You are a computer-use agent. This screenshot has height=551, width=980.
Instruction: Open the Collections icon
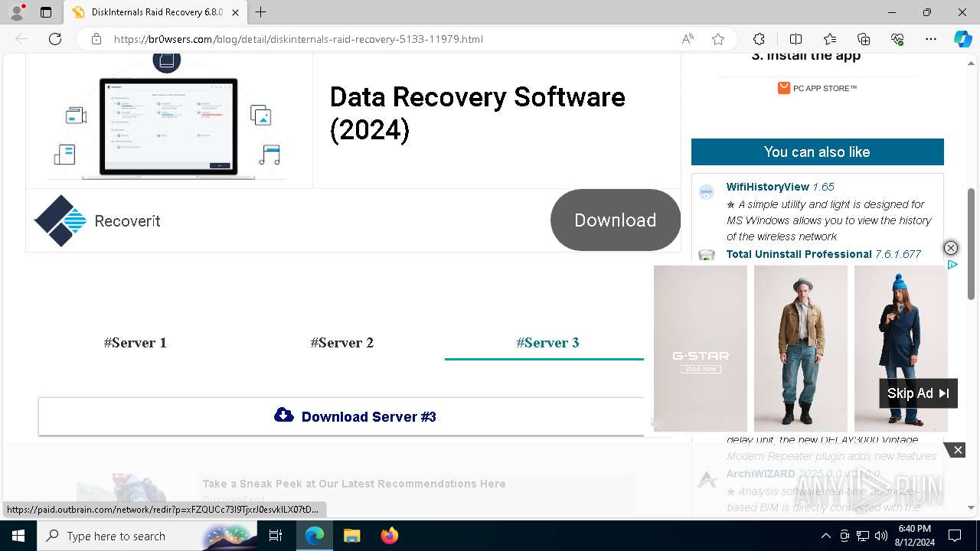[x=864, y=39]
